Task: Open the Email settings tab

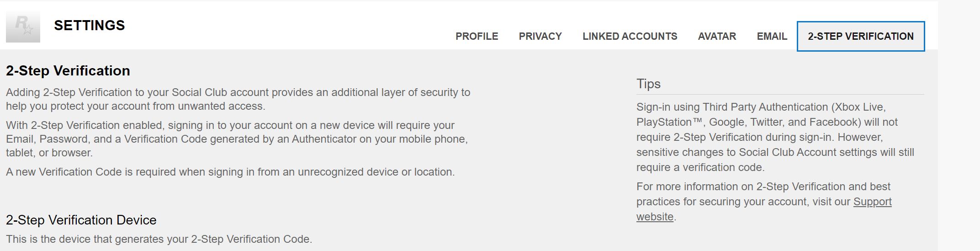Action: tap(772, 37)
